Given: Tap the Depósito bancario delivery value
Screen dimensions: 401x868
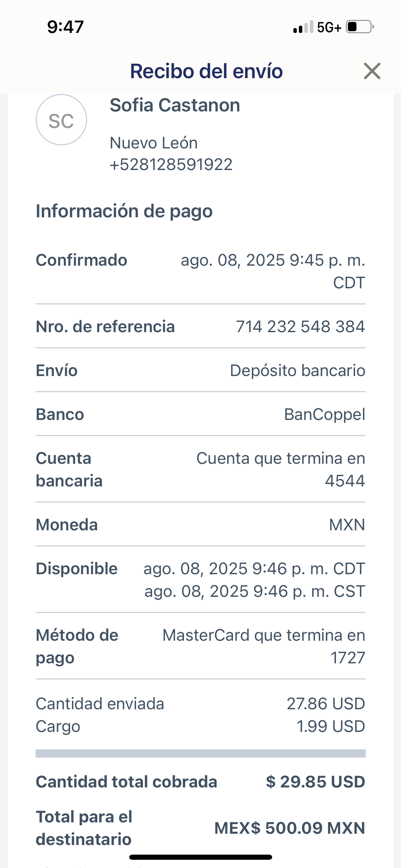Looking at the screenshot, I should 297,371.
